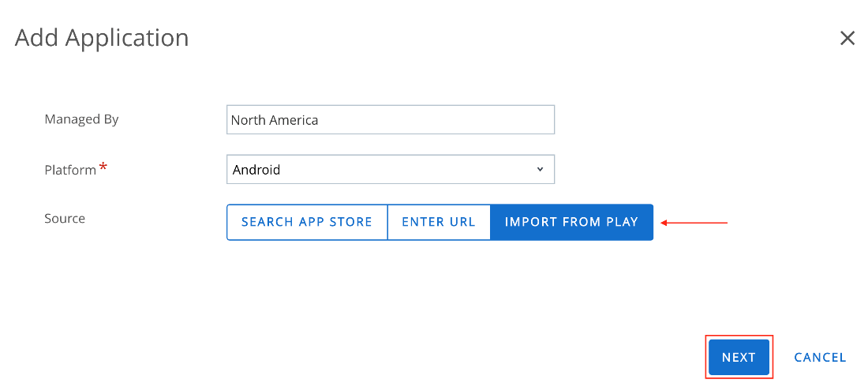Viewport: 868px width, 387px height.
Task: Click the Platform dropdown chevron arrow
Action: 540,169
